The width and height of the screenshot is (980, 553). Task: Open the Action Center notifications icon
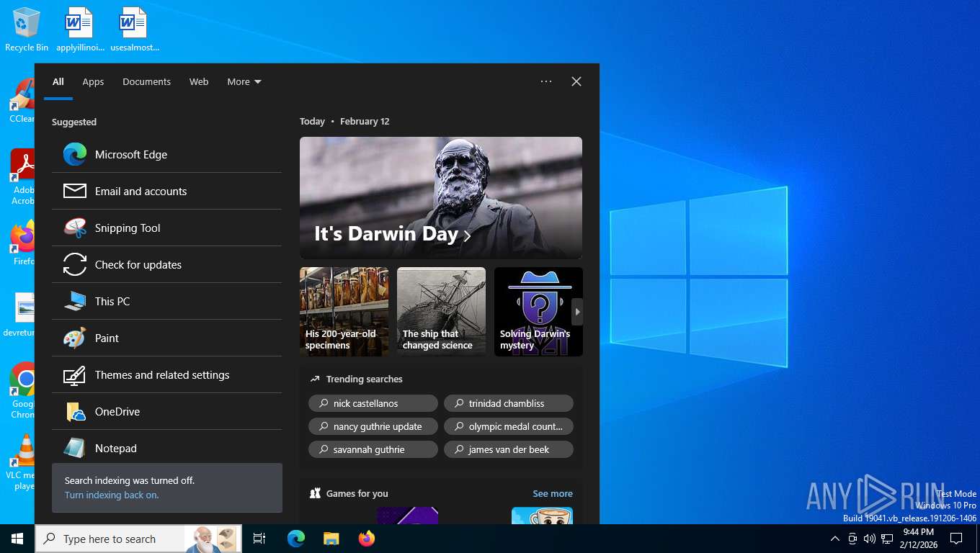956,539
